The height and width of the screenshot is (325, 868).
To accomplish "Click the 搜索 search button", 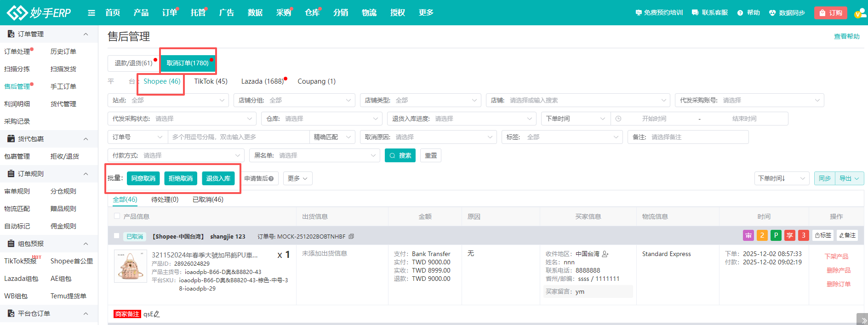I will pos(400,155).
